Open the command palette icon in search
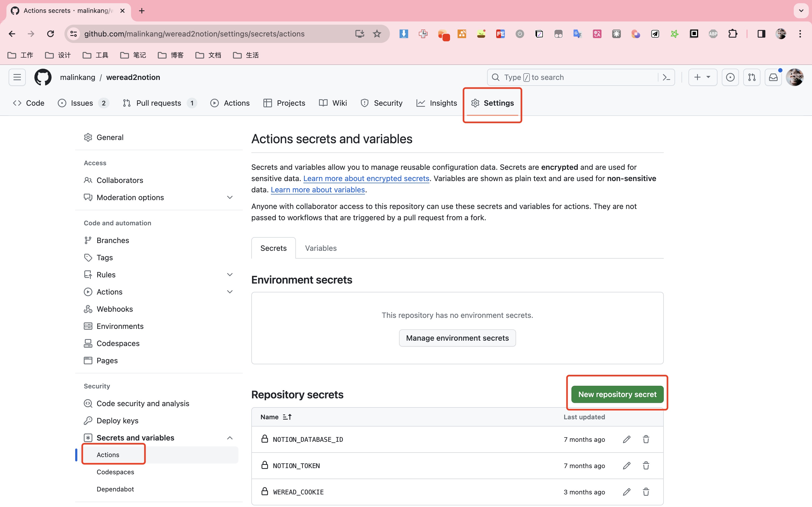Screen dimensions: 812x507 click(666, 77)
